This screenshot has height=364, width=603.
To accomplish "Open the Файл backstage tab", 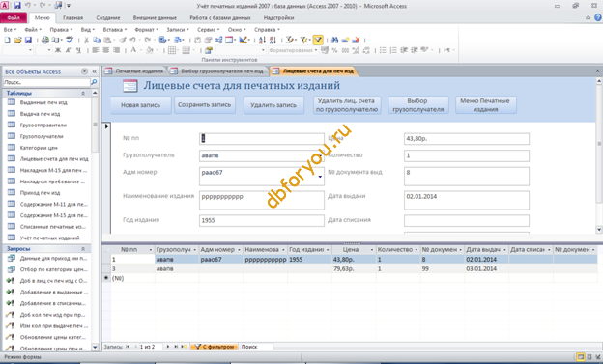I will point(14,17).
